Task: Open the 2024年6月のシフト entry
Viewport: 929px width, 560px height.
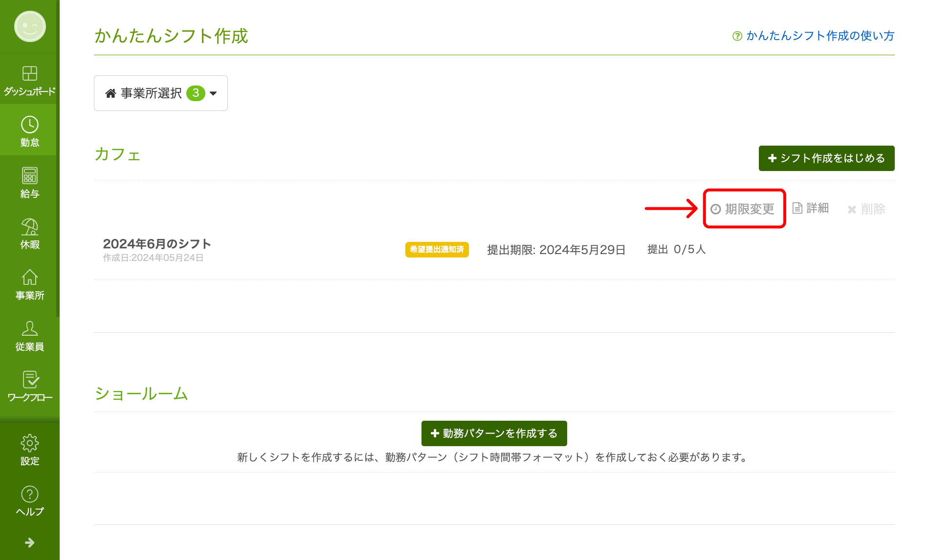Action: [x=157, y=244]
